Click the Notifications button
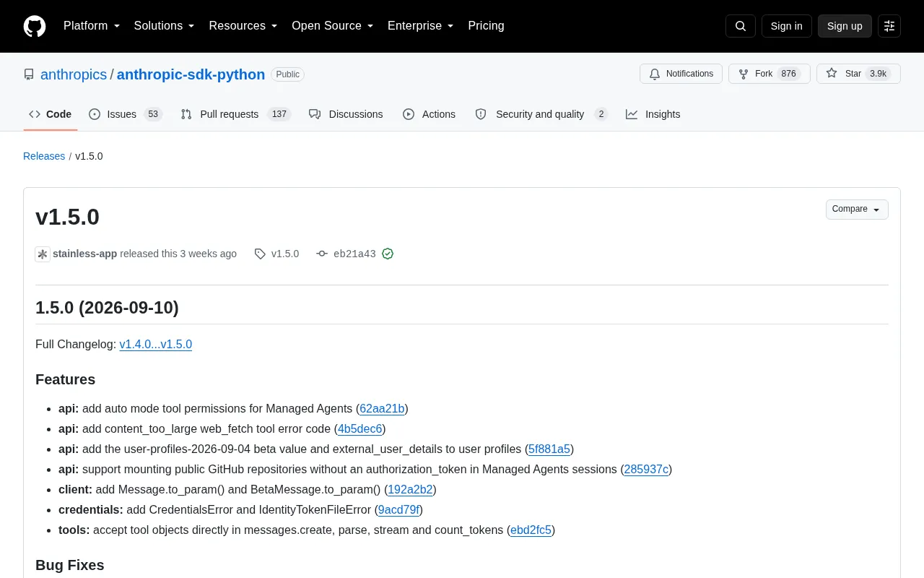 pos(681,74)
